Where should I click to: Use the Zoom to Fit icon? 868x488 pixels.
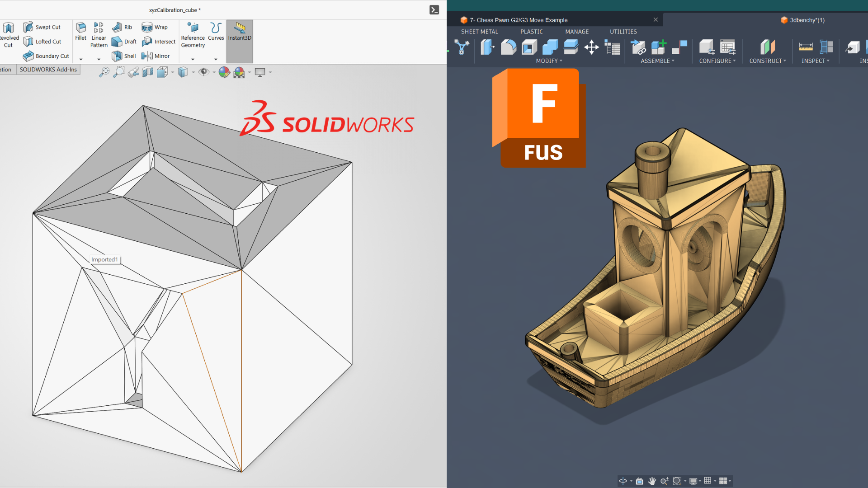pyautogui.click(x=104, y=72)
